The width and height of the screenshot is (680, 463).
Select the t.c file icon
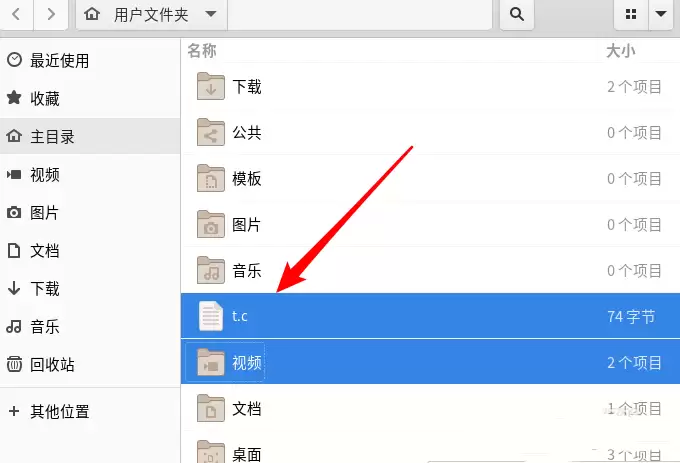click(x=211, y=316)
